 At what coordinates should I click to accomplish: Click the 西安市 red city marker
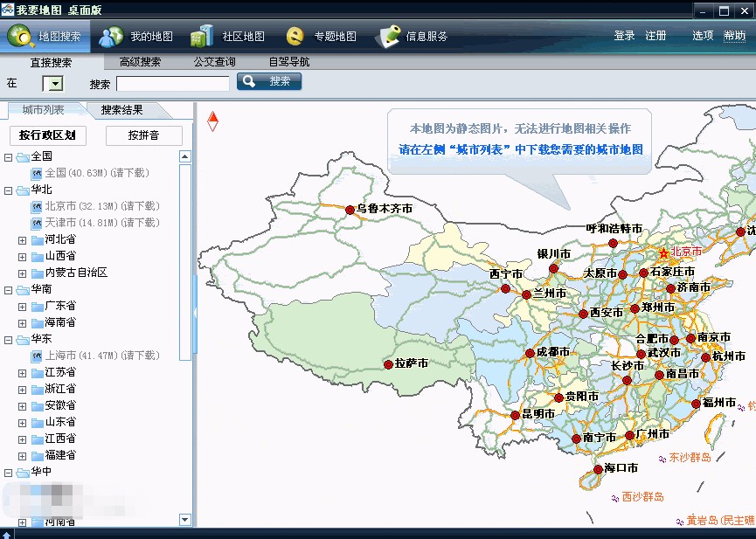583,314
